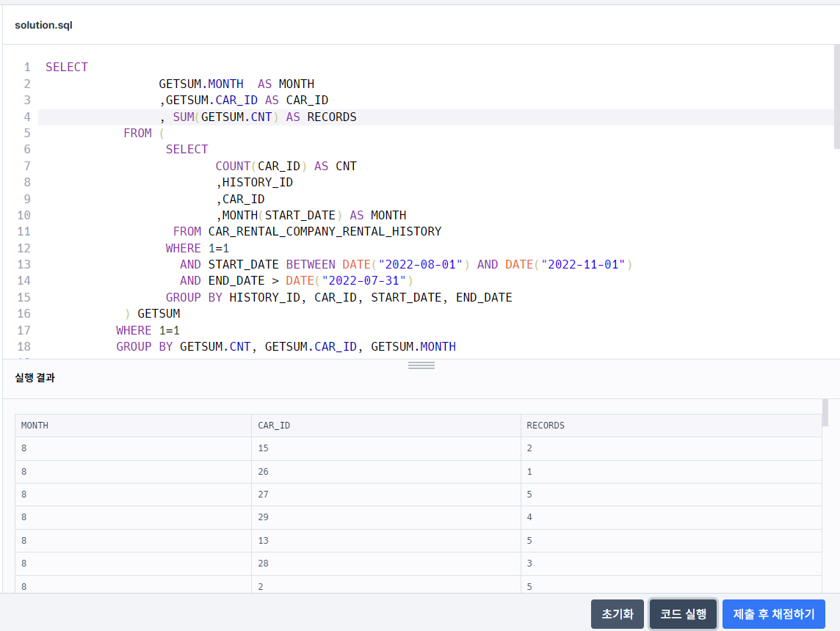Click GROUP BY on line 15
The width and height of the screenshot is (840, 631).
click(x=194, y=298)
